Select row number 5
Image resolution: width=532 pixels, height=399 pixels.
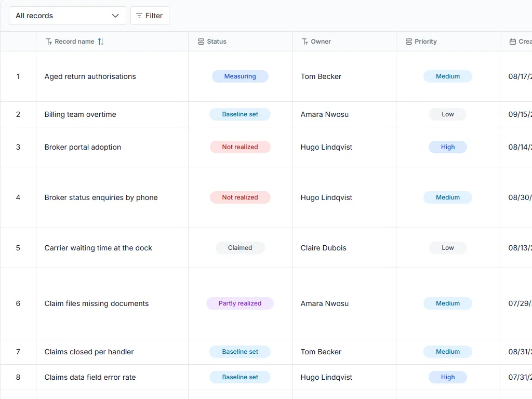pos(18,248)
